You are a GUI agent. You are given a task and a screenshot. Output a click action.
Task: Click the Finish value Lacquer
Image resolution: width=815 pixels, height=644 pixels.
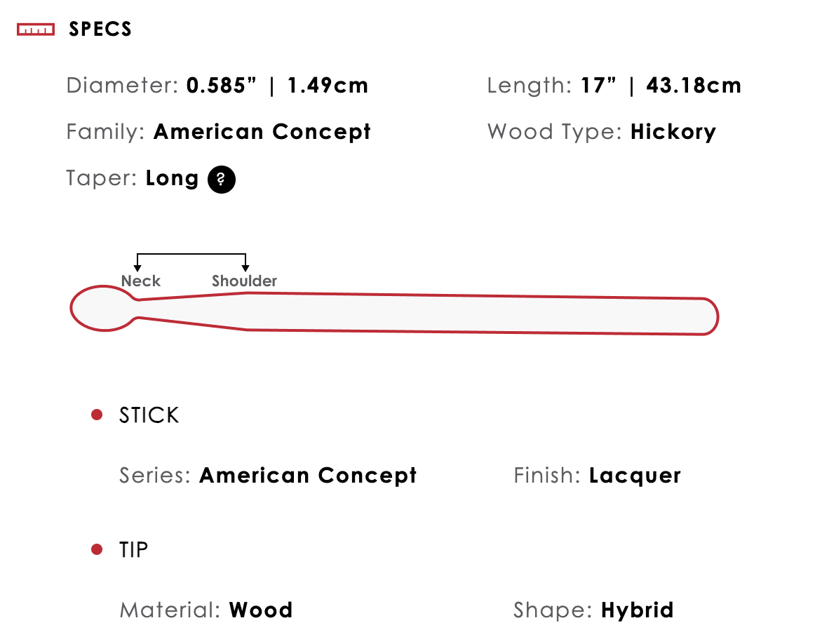click(635, 476)
